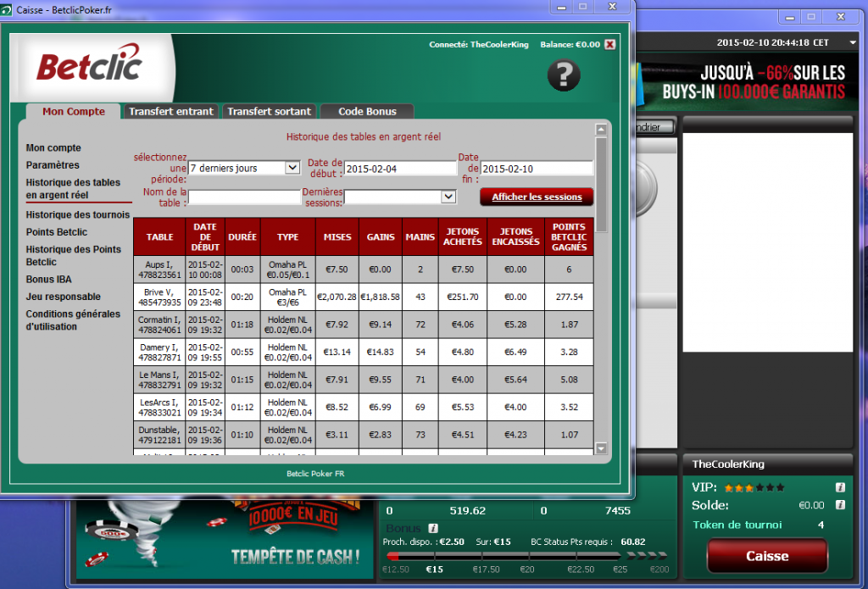Click the DURÉE column header
Screen dimensions: 868x589
[x=242, y=237]
